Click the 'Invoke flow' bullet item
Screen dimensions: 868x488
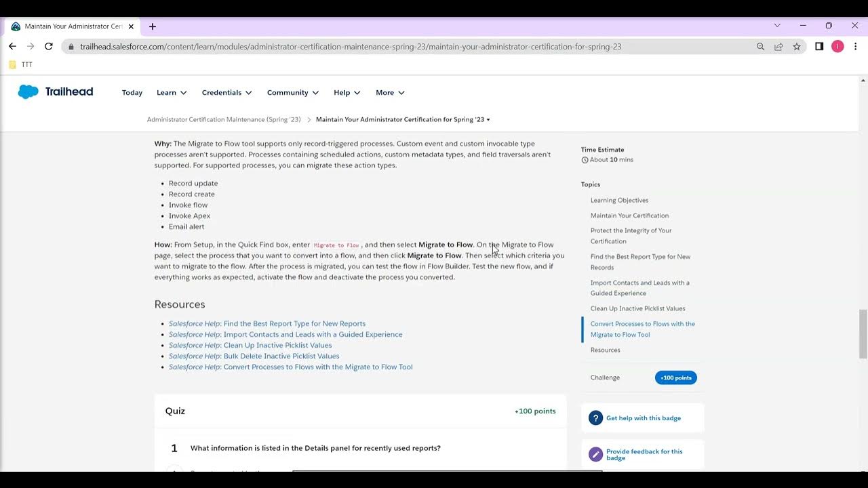[x=189, y=205]
